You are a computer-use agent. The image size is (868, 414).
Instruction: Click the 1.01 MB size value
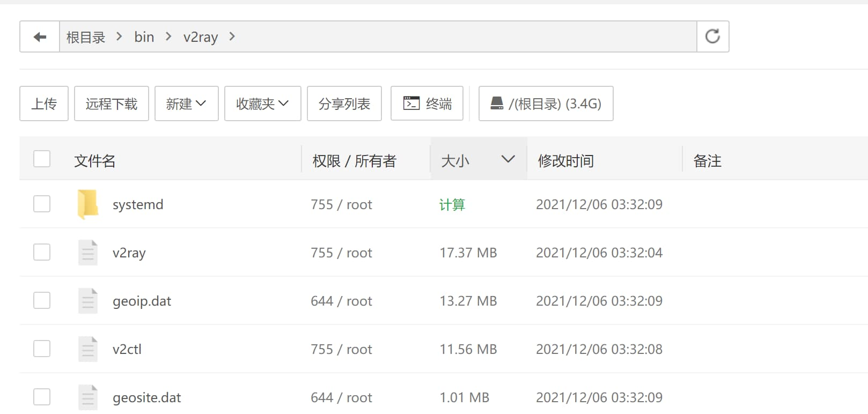point(465,397)
